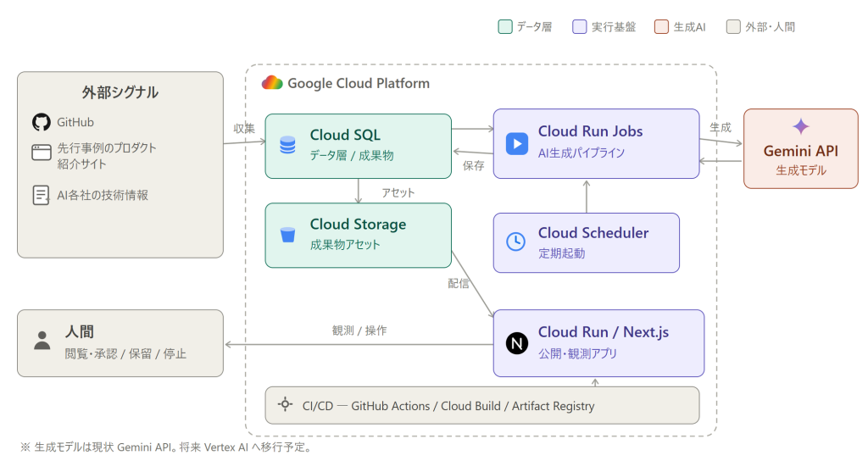Screen dimensions: 868x461
Task: Click the Cloud SQL database icon
Action: point(287,145)
